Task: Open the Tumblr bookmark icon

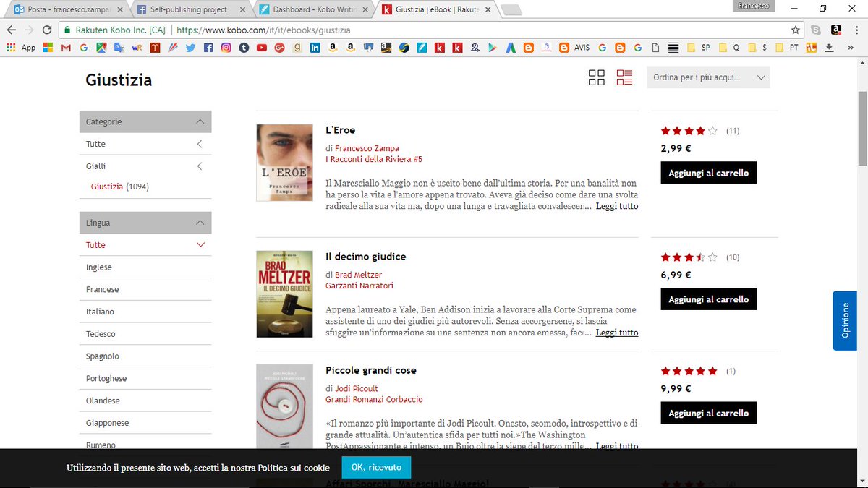Action: pos(244,48)
